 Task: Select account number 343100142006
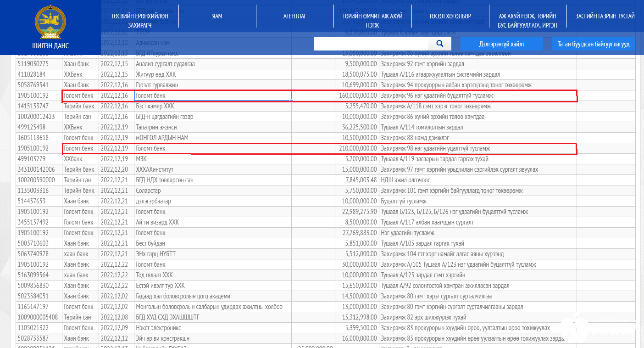pos(39,169)
